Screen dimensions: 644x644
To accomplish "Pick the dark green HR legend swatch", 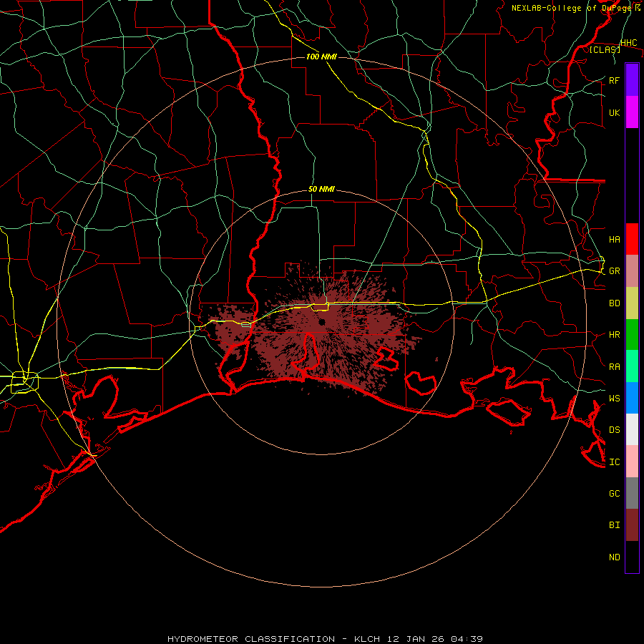I will point(632,335).
